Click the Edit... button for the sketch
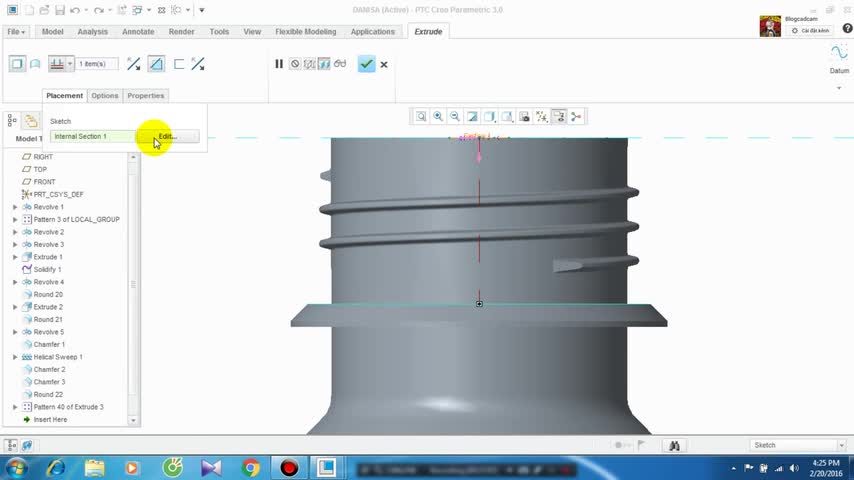The image size is (854, 480). 168,136
